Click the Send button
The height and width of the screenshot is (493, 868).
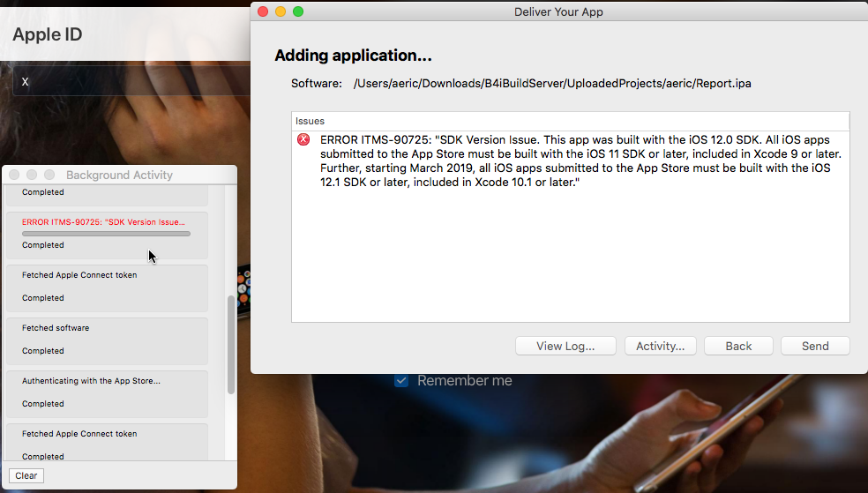click(x=815, y=346)
